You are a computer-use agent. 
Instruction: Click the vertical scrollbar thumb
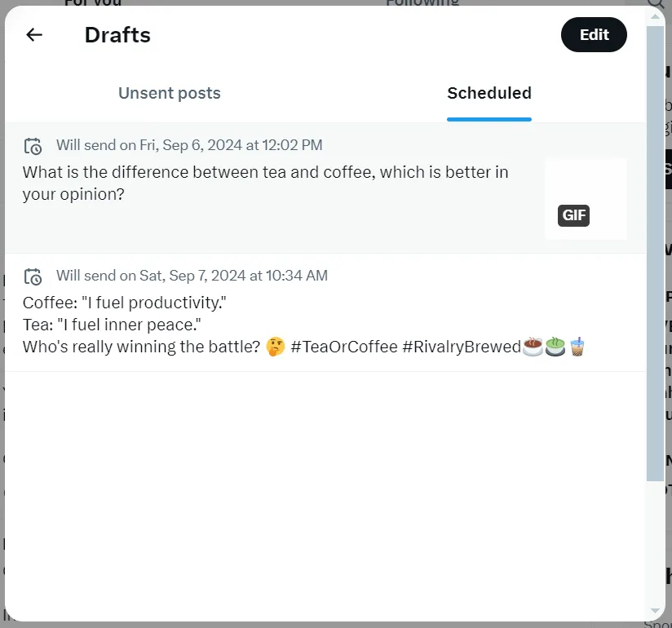point(656,253)
